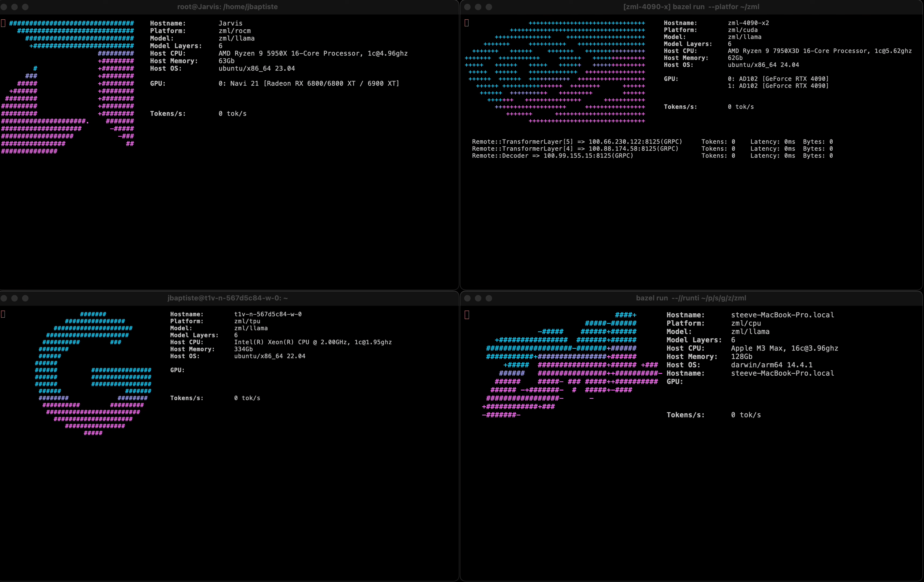Minimize the zml-4090-x bazel run window
The height and width of the screenshot is (582, 924).
tap(478, 7)
